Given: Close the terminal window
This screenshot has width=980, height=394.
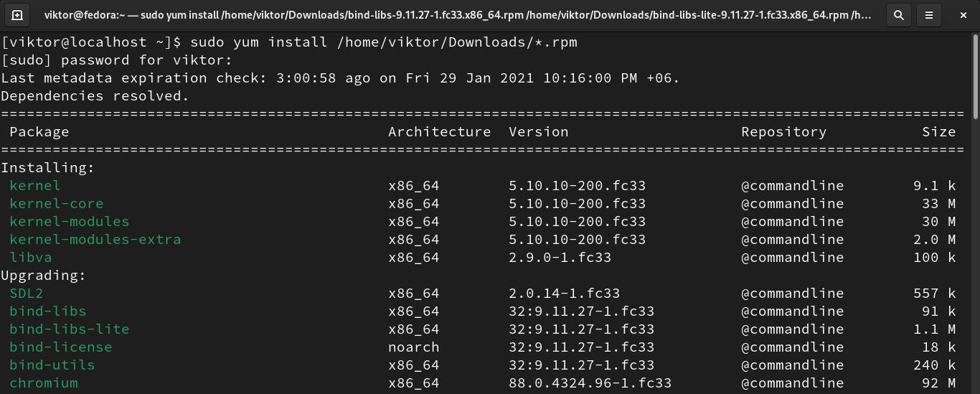Looking at the screenshot, I should (963, 14).
